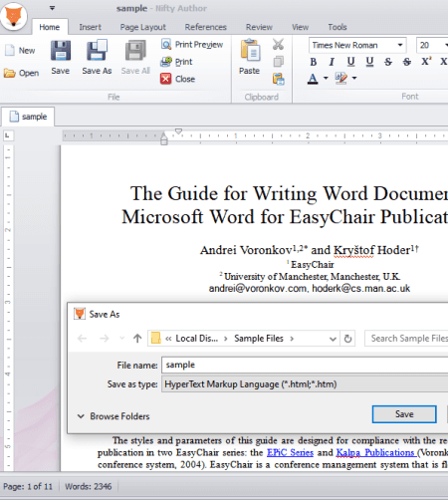Click the Page 1 of 11 indicator
448x500 pixels.
pos(28,486)
